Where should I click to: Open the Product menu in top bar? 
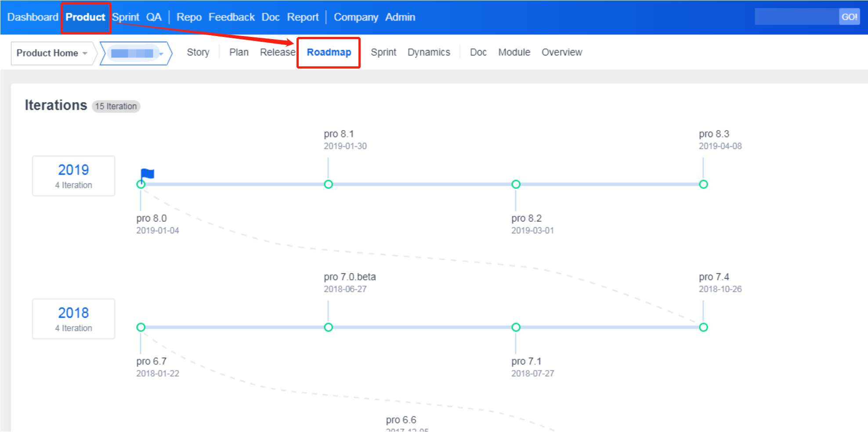point(85,17)
